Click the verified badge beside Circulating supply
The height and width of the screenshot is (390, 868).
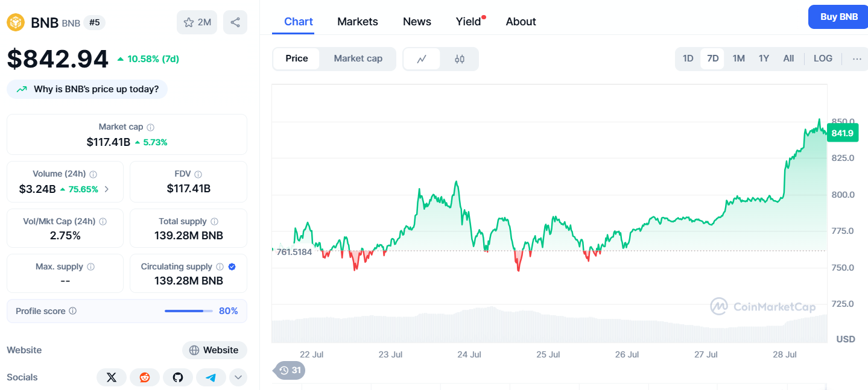(232, 266)
